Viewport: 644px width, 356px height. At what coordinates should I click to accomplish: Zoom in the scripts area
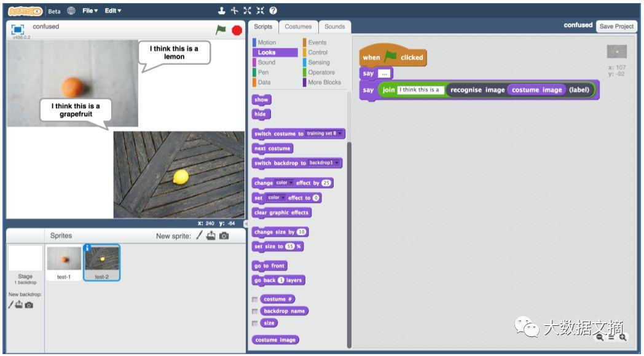(623, 338)
